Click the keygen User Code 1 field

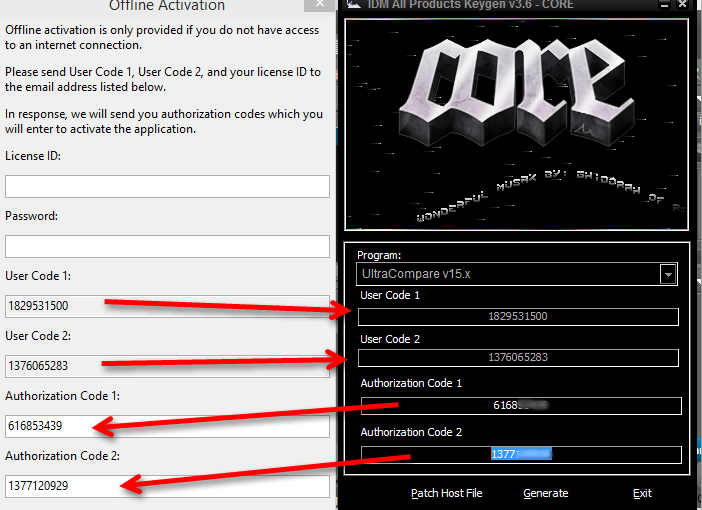(518, 317)
